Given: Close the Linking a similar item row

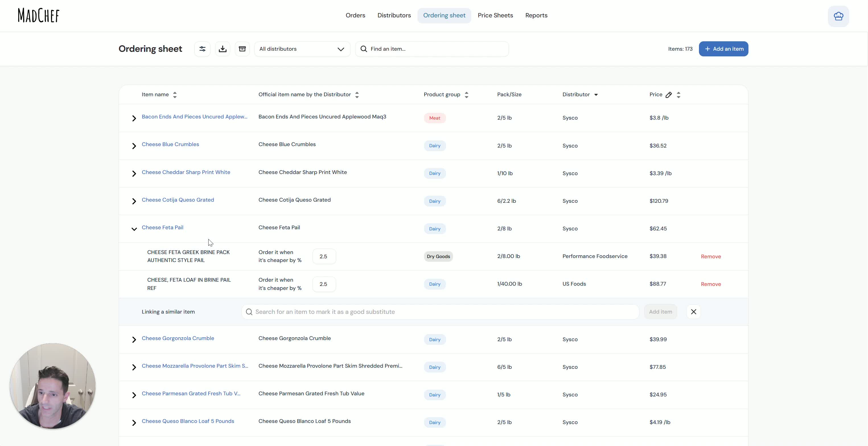Looking at the screenshot, I should click(694, 312).
